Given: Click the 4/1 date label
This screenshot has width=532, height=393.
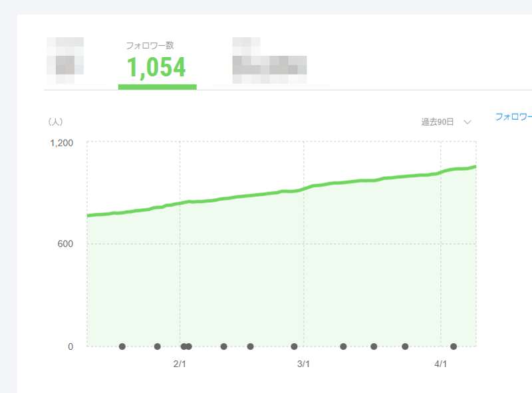Looking at the screenshot, I should (441, 364).
